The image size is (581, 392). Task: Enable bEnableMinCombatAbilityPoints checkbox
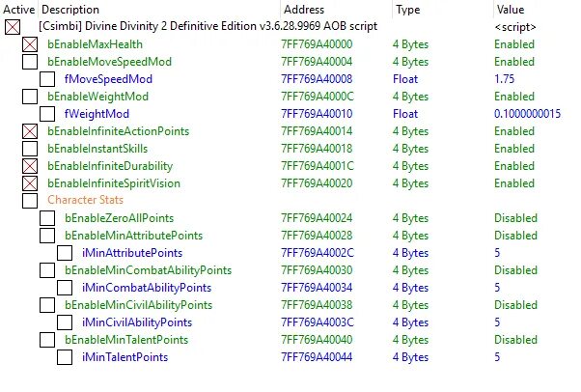[x=47, y=270]
